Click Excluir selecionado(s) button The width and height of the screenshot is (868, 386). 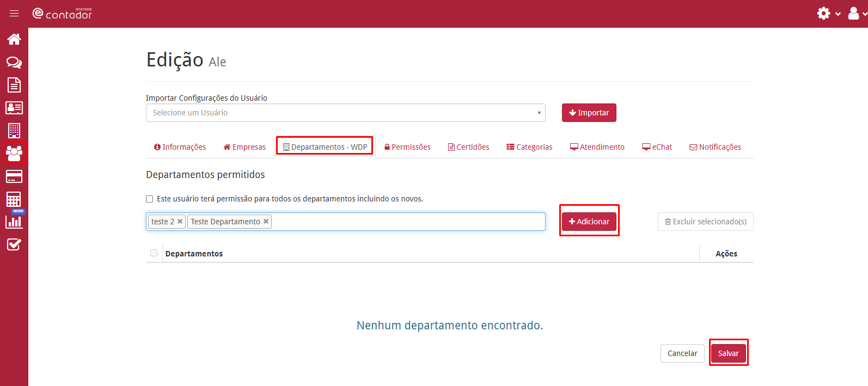(706, 222)
